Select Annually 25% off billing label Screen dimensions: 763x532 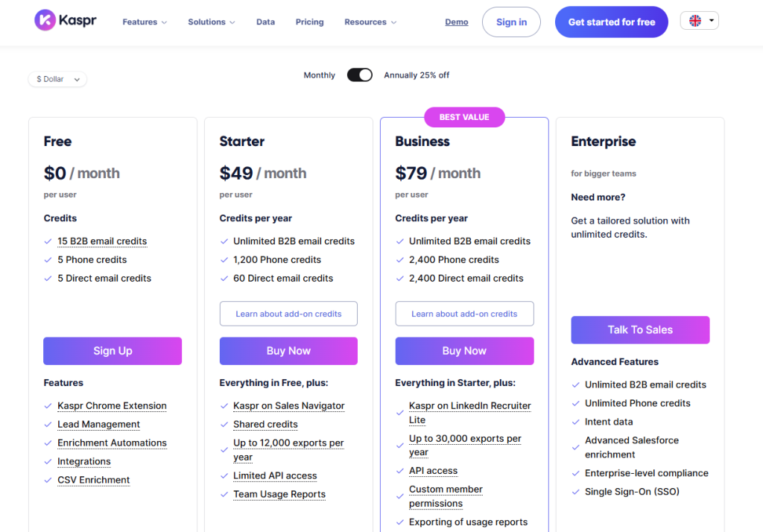click(417, 75)
